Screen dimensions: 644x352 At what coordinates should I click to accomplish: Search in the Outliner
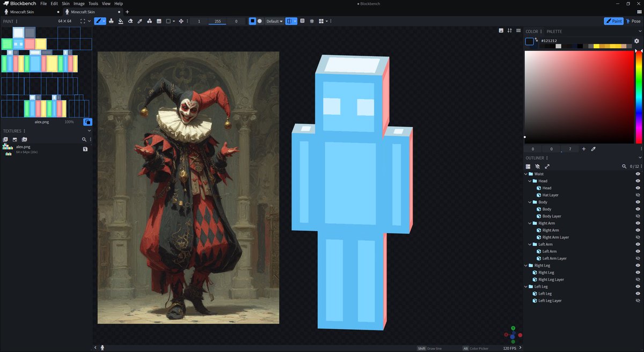click(624, 166)
